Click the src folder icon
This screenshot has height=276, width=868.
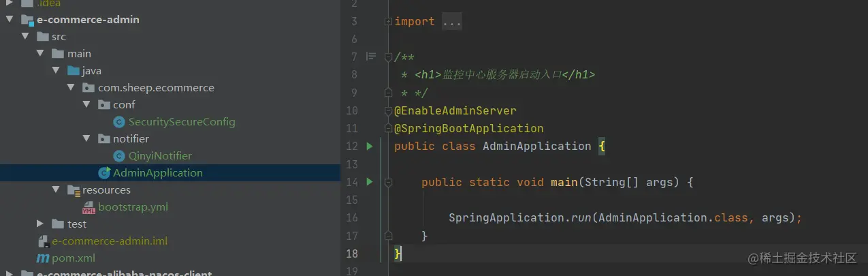click(x=42, y=37)
